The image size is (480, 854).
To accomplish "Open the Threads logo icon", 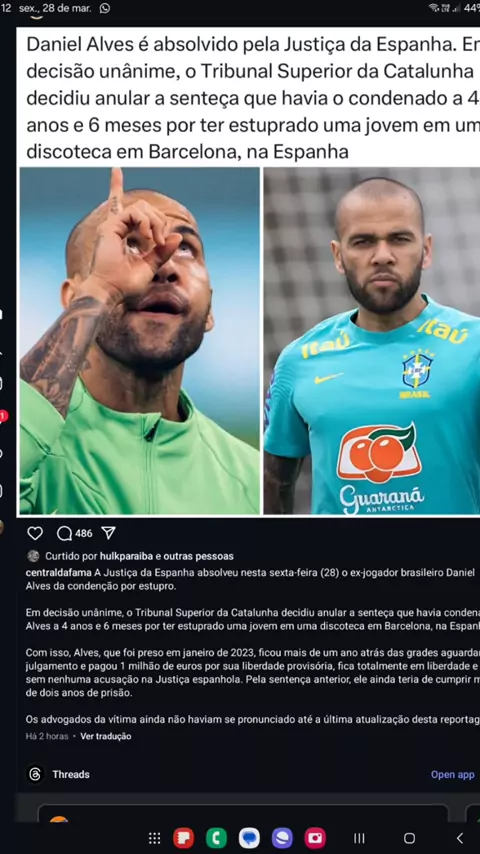I will (x=35, y=774).
